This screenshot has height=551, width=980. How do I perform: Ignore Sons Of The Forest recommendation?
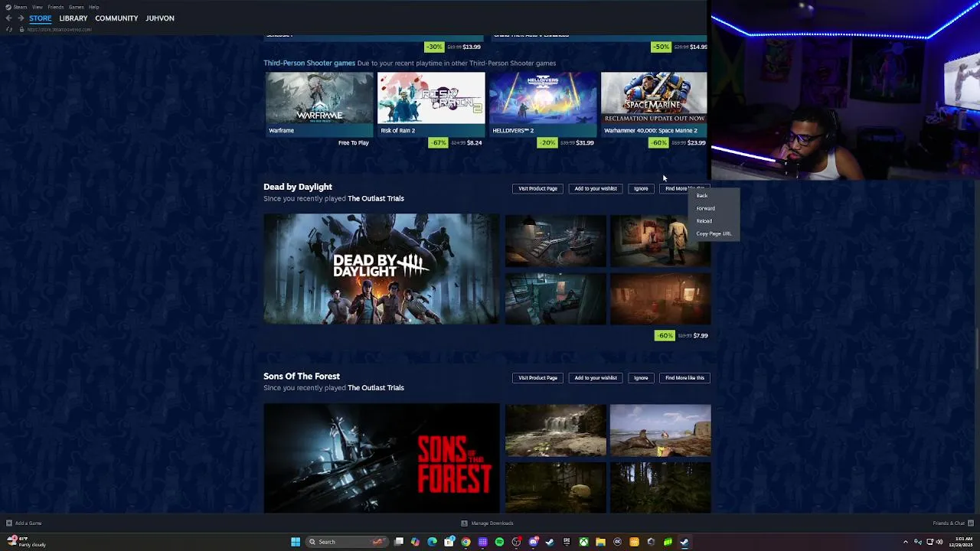(641, 378)
